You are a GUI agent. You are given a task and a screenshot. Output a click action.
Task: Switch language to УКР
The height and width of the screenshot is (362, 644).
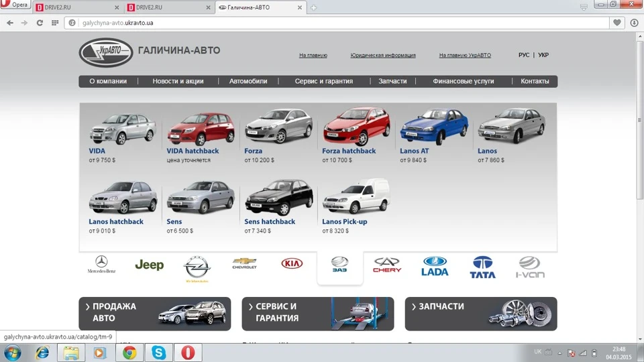click(x=543, y=55)
